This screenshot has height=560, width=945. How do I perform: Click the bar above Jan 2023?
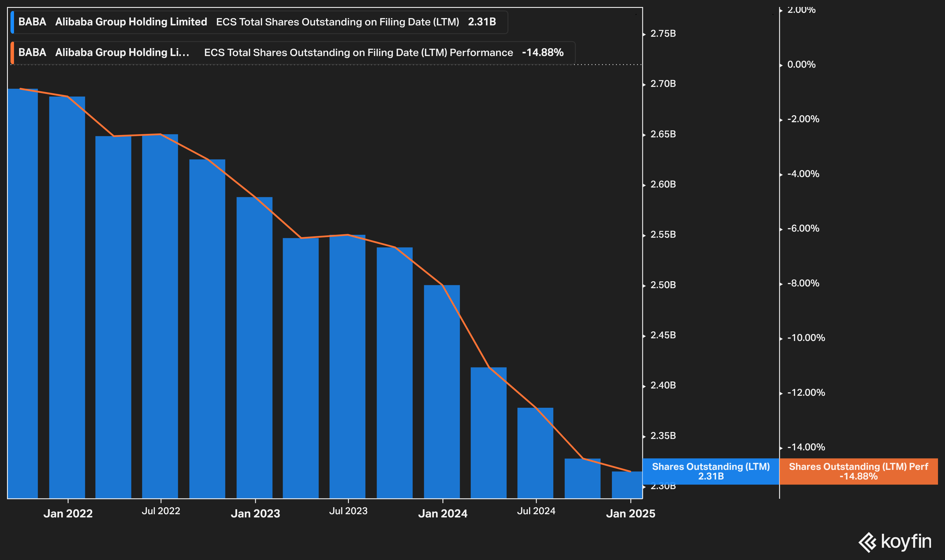click(x=254, y=348)
